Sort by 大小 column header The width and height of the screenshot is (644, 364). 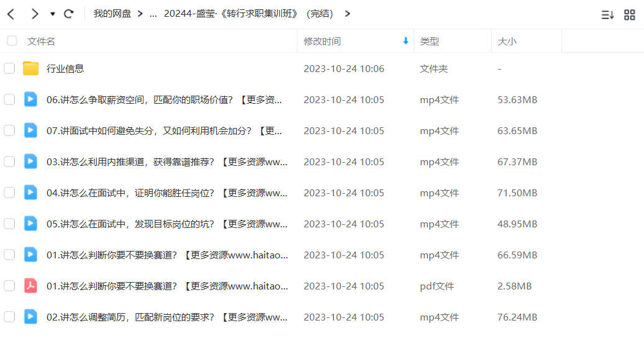coord(507,41)
